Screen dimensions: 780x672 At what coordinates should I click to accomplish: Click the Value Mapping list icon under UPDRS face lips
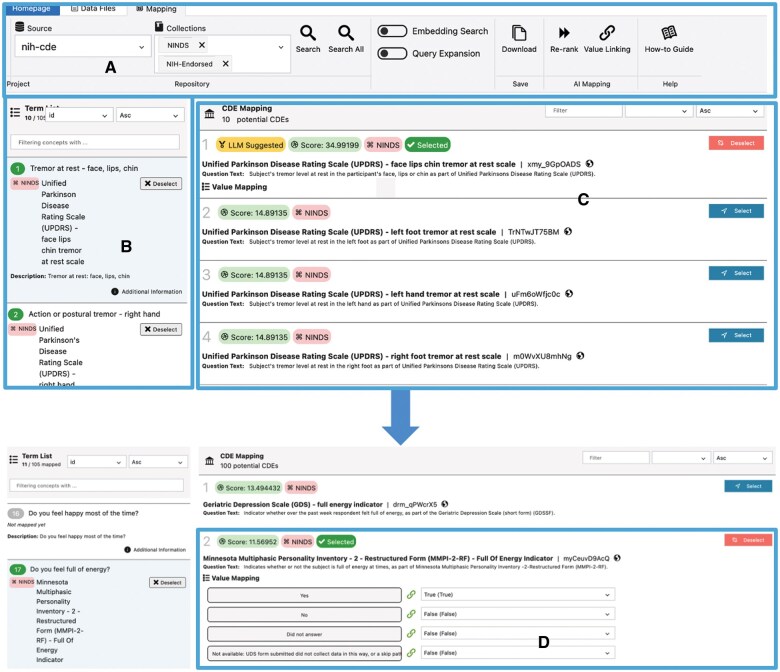pos(205,187)
